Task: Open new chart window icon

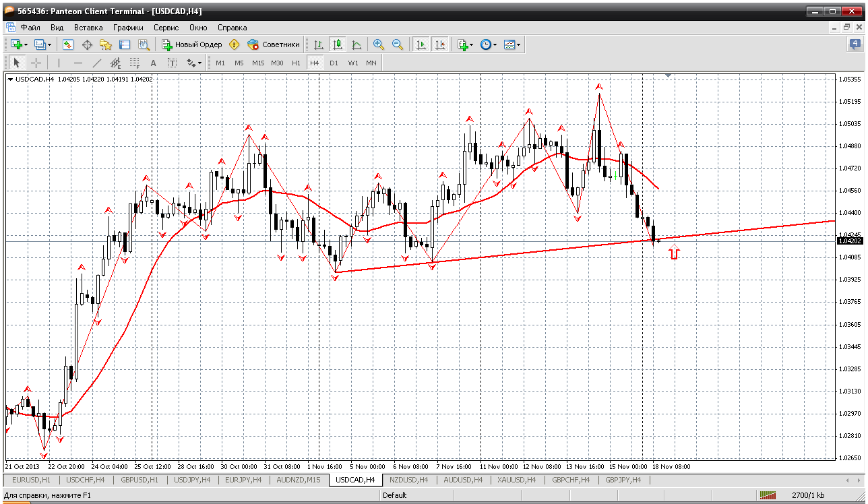Action: coord(16,44)
